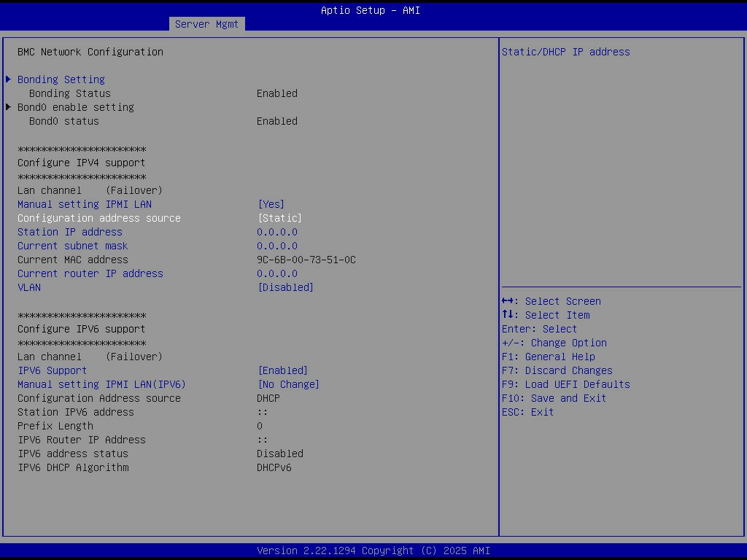Image resolution: width=747 pixels, height=560 pixels.
Task: Select the Configuration address source Static option
Action: tap(280, 218)
